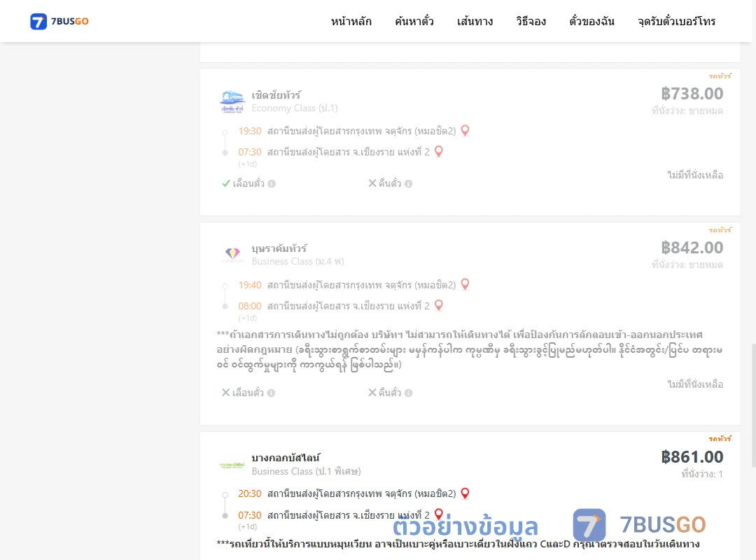Show เลื่อนตั๋ว info icon for เชิดชัยทัวร์
756x560 pixels.
pos(272,184)
